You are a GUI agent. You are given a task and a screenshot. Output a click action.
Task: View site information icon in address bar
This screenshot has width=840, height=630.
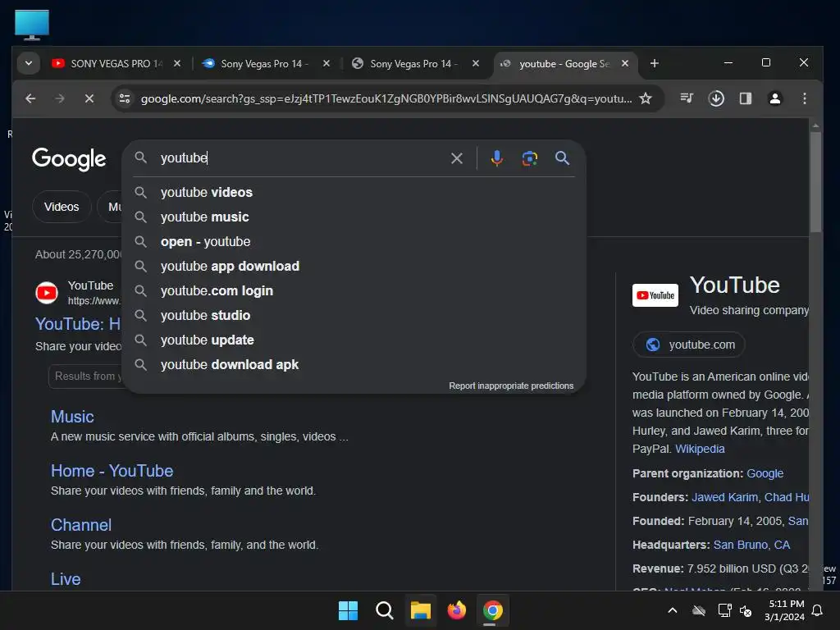125,98
